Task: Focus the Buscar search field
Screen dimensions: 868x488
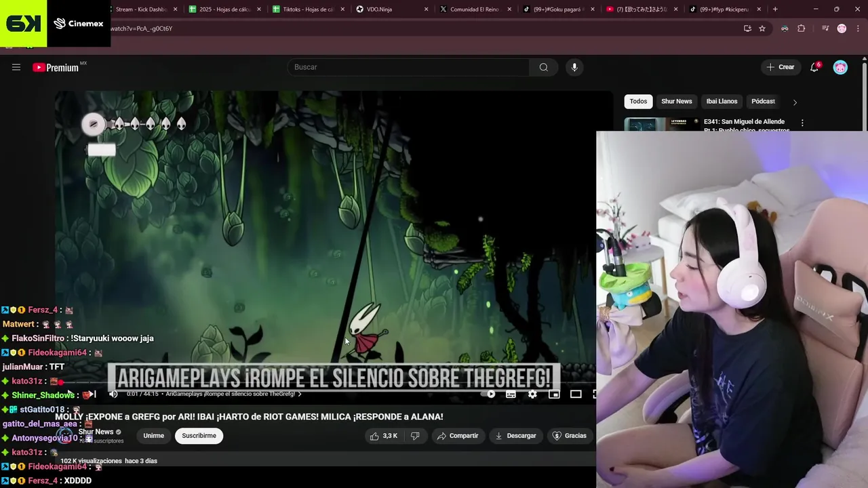Action: click(408, 67)
